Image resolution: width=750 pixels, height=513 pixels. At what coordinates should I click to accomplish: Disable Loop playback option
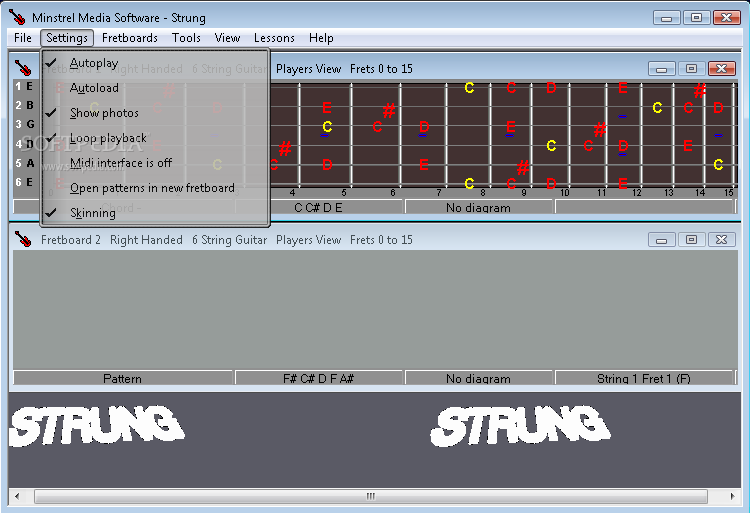click(x=155, y=138)
